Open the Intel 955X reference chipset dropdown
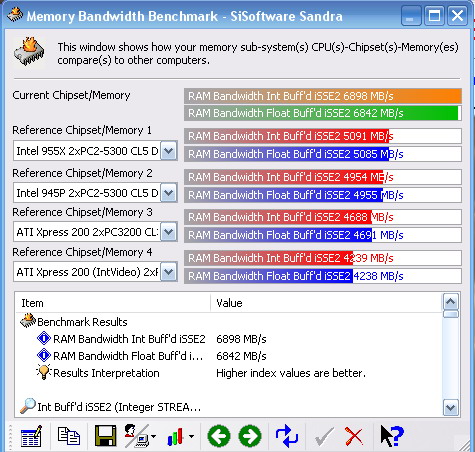The image size is (475, 452). click(168, 151)
